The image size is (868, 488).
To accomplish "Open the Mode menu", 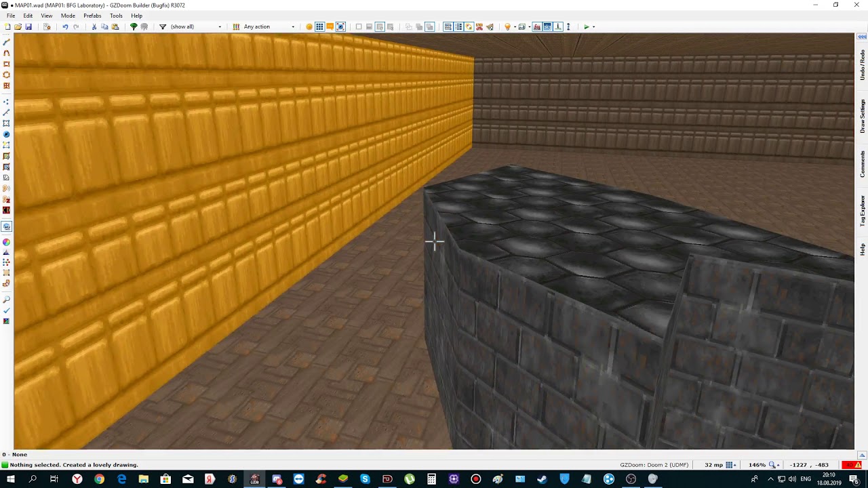I will 68,16.
